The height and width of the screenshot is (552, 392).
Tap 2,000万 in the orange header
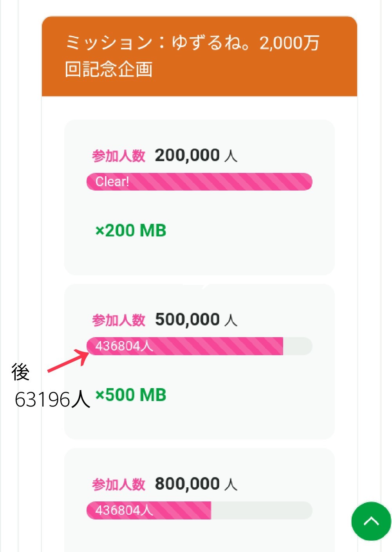[x=289, y=43]
